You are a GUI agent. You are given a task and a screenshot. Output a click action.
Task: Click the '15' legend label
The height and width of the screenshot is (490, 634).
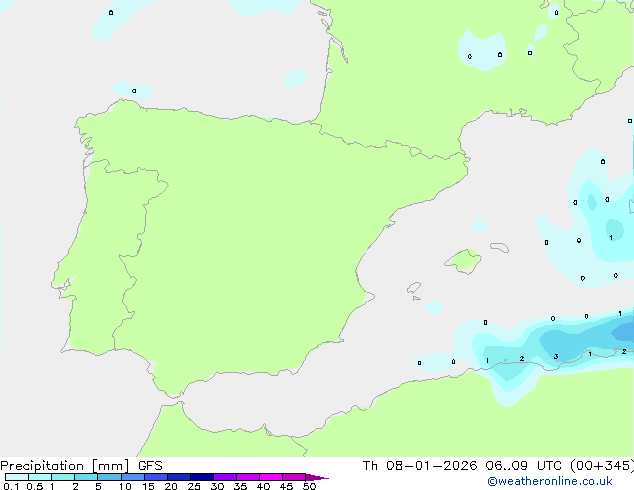148,486
